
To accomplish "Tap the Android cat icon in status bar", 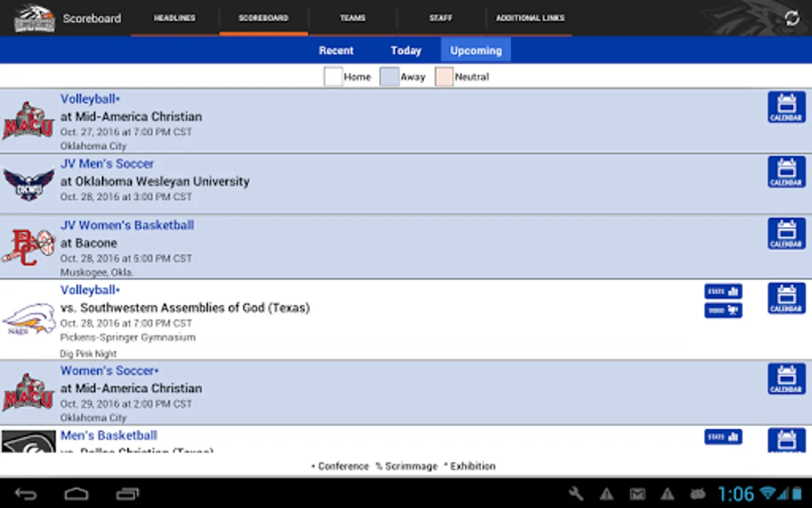I will click(x=698, y=494).
